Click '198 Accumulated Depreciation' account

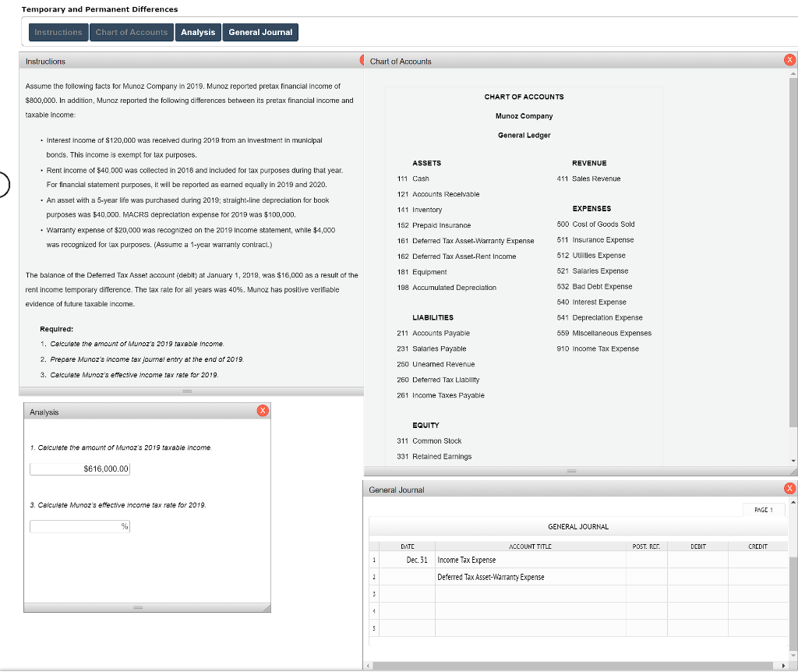(447, 288)
